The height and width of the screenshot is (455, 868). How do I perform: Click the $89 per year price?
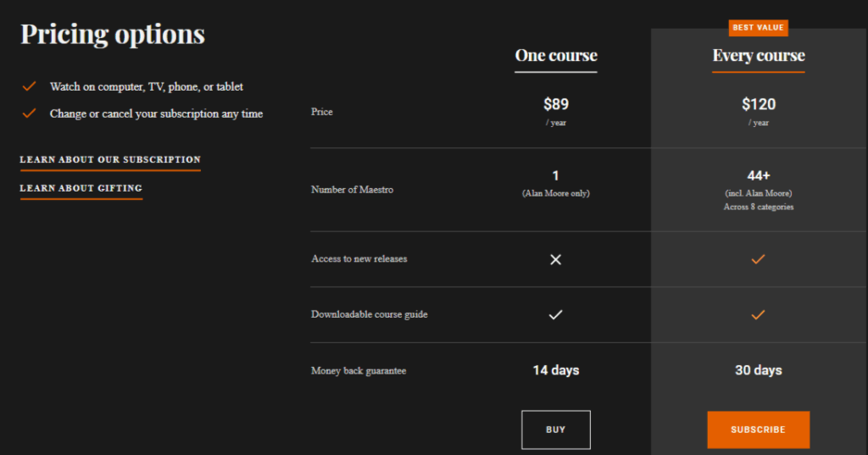tap(556, 105)
